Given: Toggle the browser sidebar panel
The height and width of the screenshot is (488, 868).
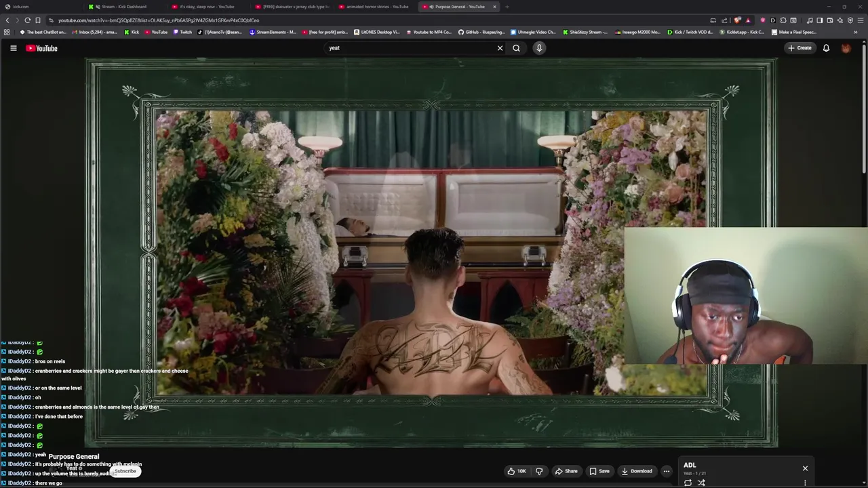Looking at the screenshot, I should [820, 20].
